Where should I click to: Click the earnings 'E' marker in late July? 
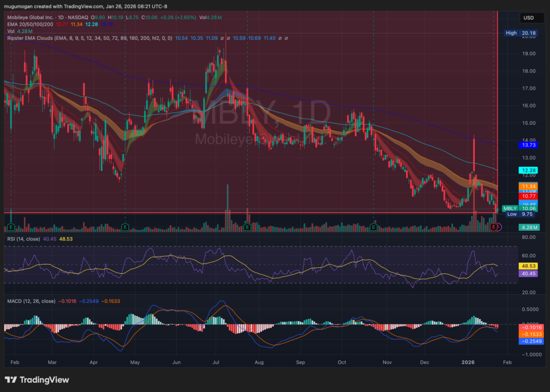point(247,227)
